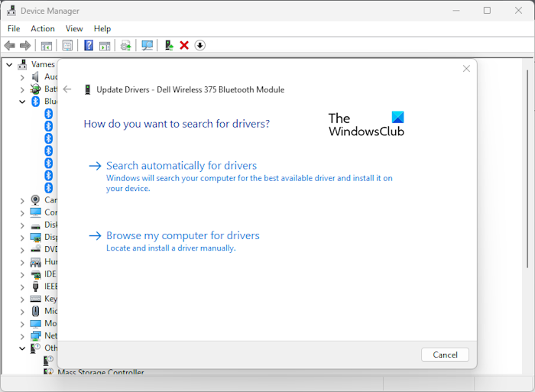This screenshot has width=535, height=392.
Task: Select the IEEE 1394 controllers icon
Action: pyautogui.click(x=35, y=287)
